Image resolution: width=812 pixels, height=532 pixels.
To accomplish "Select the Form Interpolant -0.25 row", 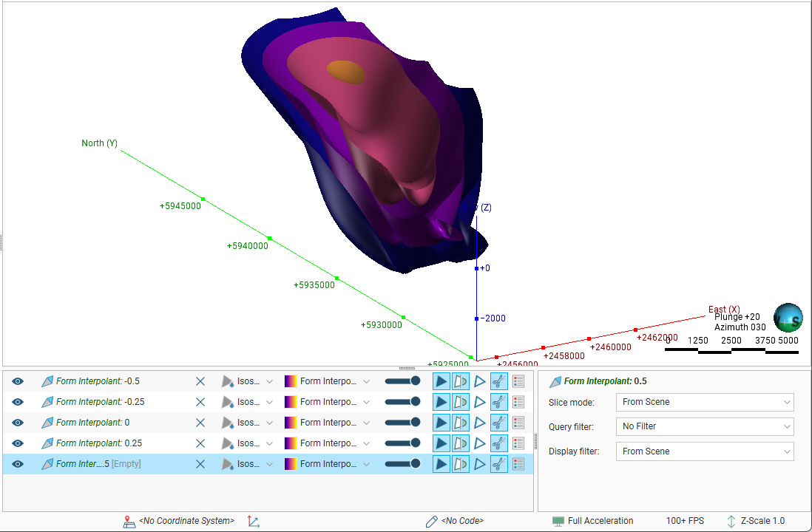I will [x=111, y=402].
